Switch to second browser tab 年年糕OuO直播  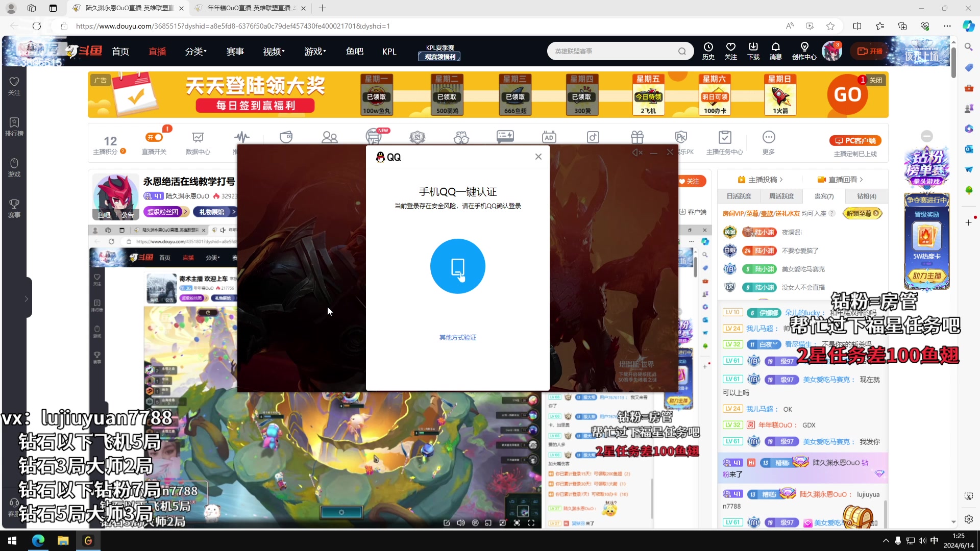pos(250,8)
